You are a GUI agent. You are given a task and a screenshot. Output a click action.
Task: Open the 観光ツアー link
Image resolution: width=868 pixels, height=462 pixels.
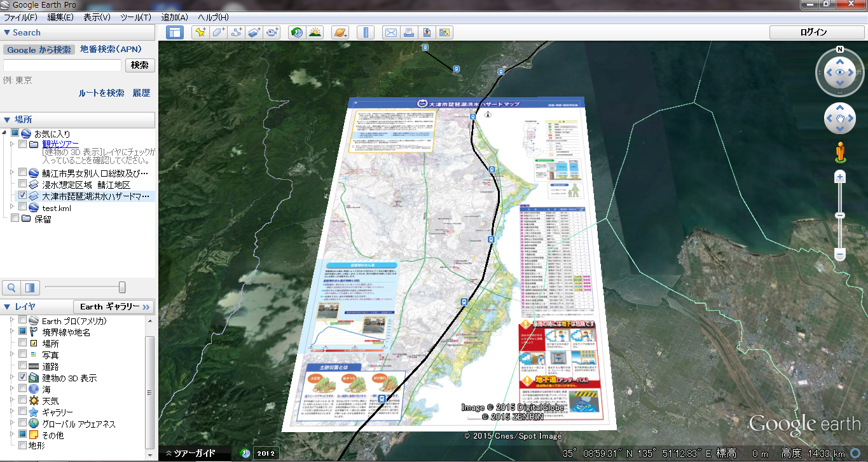coord(60,144)
